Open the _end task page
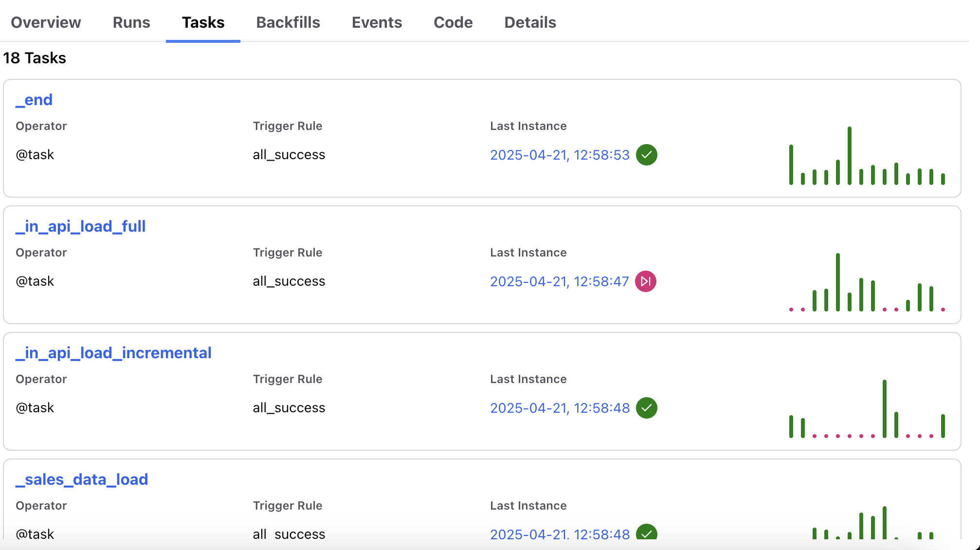This screenshot has width=980, height=550. click(34, 100)
